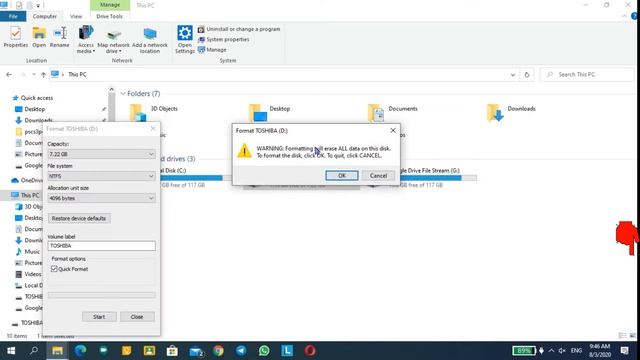Open Telegram from taskbar
Screen dimensions: 640x360
[241, 351]
